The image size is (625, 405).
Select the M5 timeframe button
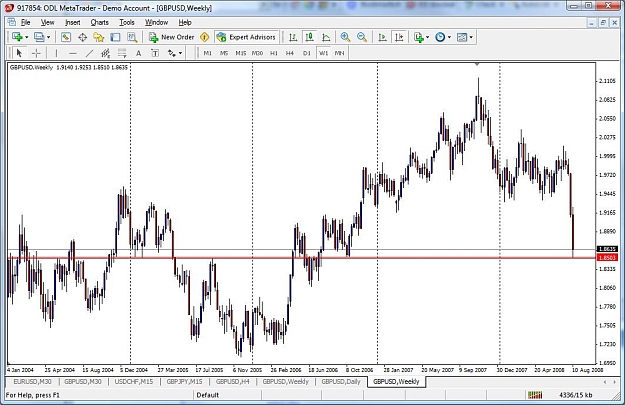point(224,53)
